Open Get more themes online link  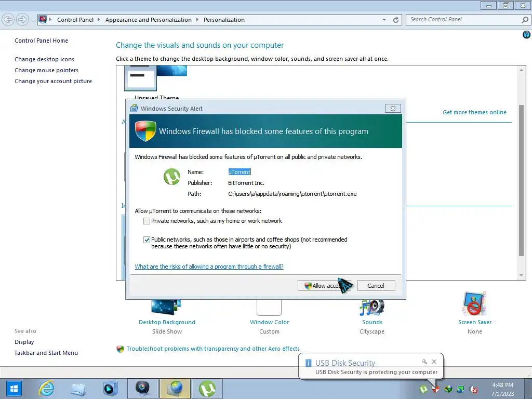point(474,112)
